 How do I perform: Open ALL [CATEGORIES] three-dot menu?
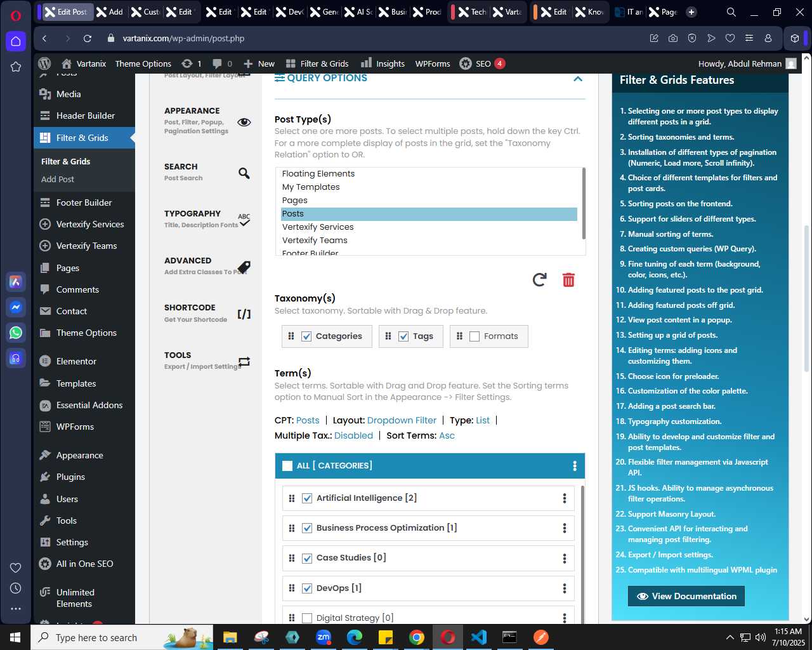[575, 466]
